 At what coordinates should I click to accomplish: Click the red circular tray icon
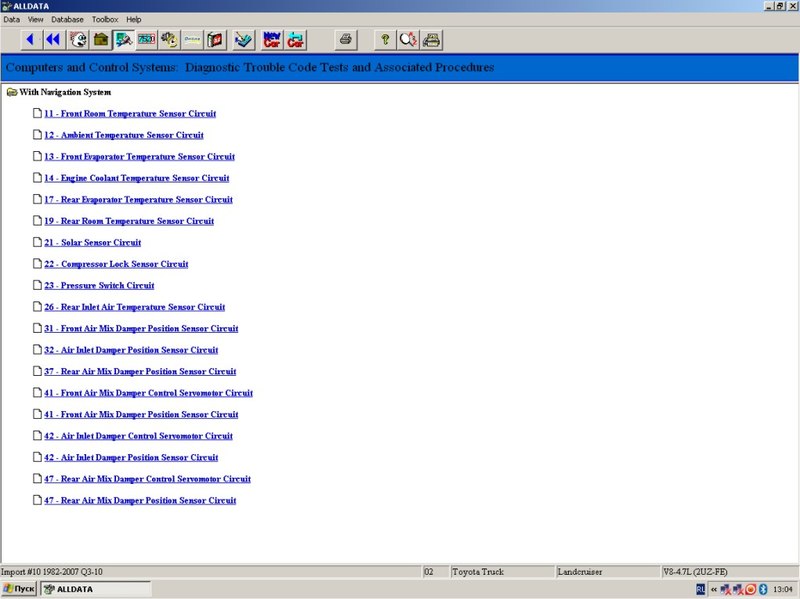751,589
